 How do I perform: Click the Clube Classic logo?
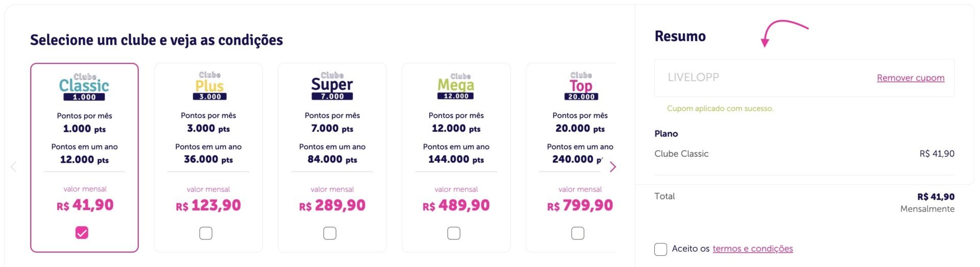[84, 87]
